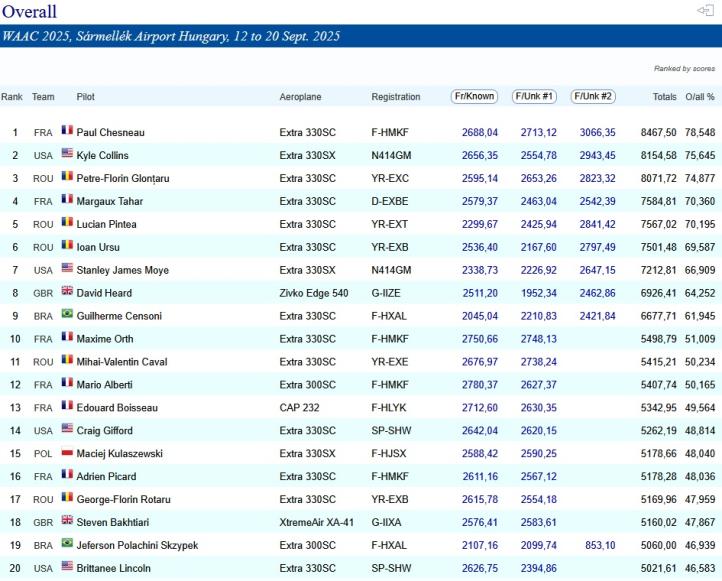Click the back arrow icon at top right

[x=704, y=10]
